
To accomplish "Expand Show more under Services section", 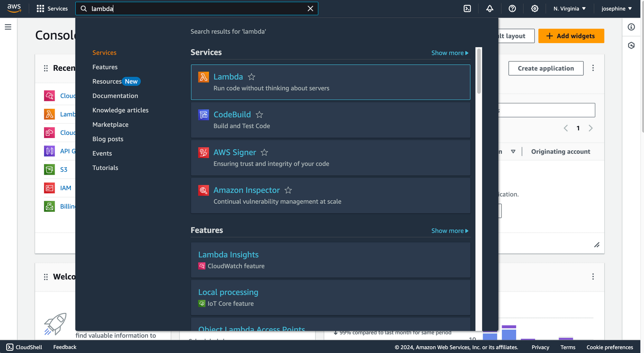I will click(450, 53).
